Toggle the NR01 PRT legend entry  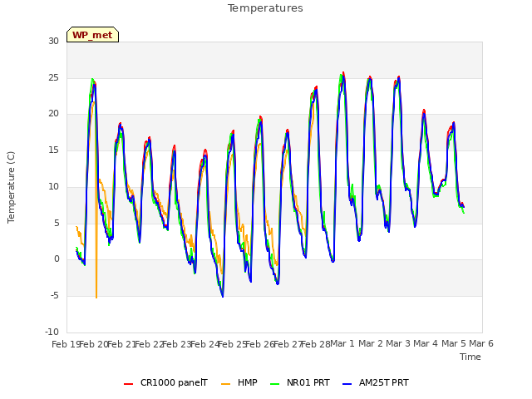coord(300,383)
